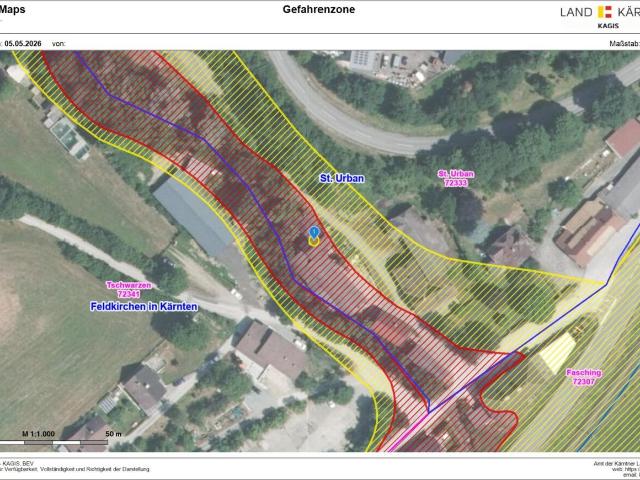Click the Land Kärnten red-yellow logo emblem
Screen dimensions: 640x480
pos(605,12)
